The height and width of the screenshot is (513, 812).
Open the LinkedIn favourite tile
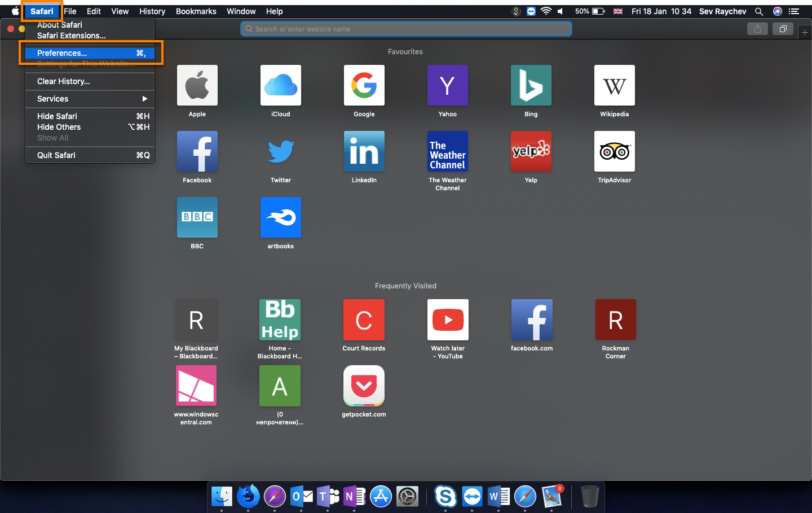pos(364,151)
